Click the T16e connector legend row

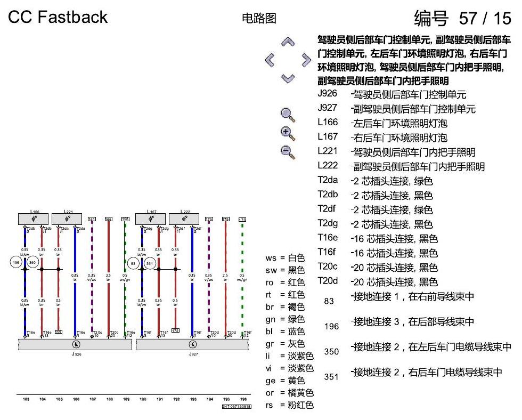(x=378, y=238)
